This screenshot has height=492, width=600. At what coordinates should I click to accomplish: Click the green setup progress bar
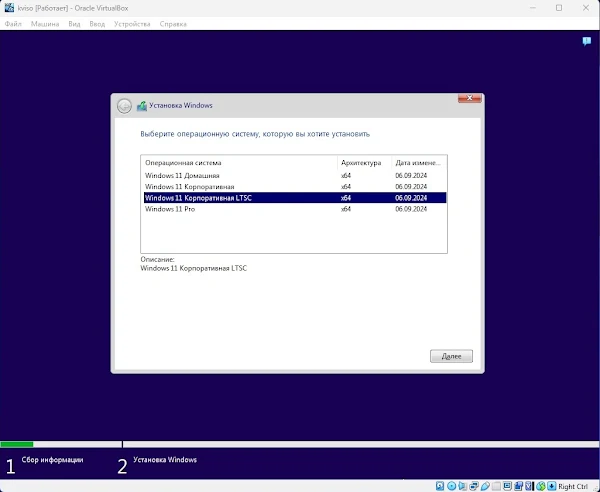(x=17, y=444)
